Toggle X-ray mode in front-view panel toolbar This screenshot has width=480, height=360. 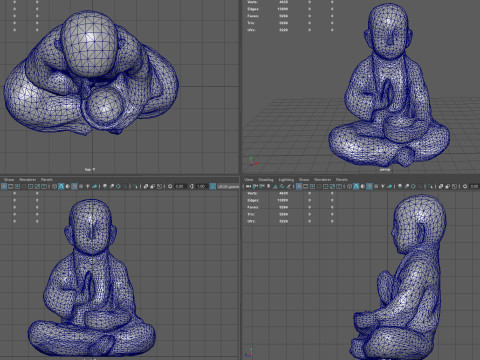click(146, 186)
